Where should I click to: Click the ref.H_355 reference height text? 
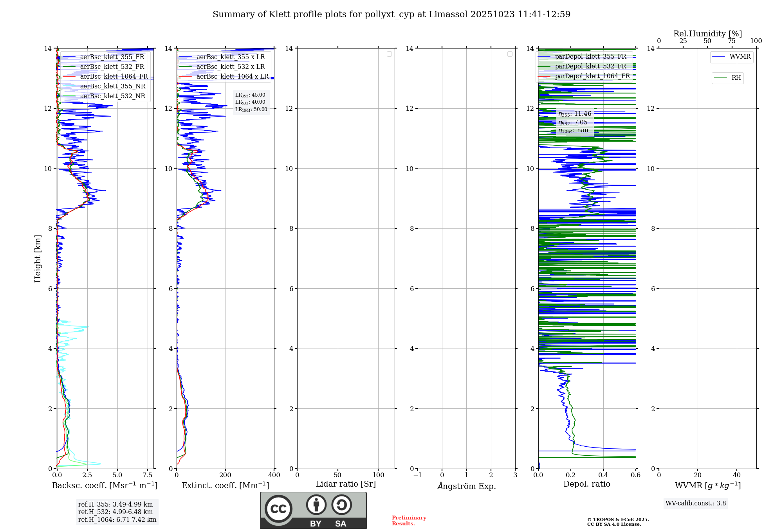click(115, 505)
